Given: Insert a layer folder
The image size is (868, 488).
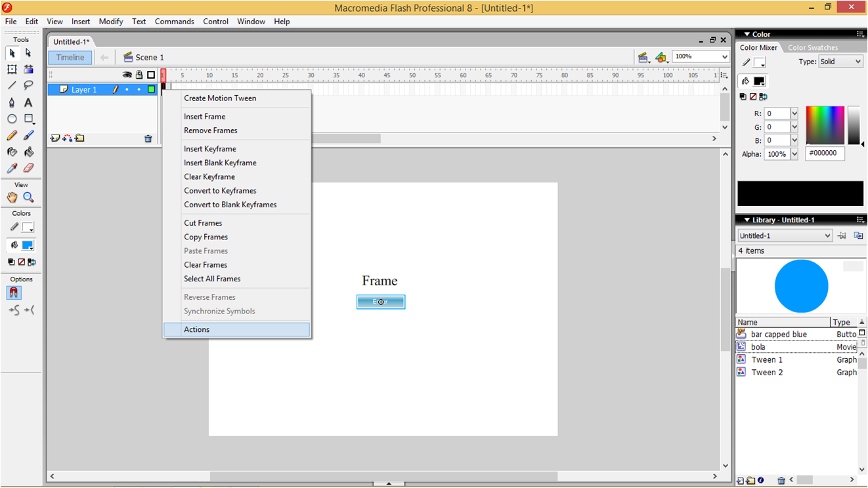Looking at the screenshot, I should tap(79, 138).
